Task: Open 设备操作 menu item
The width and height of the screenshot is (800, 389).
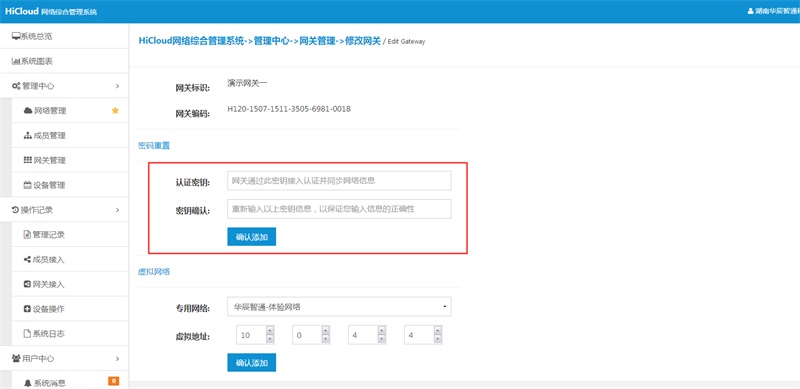Action: coord(69,309)
